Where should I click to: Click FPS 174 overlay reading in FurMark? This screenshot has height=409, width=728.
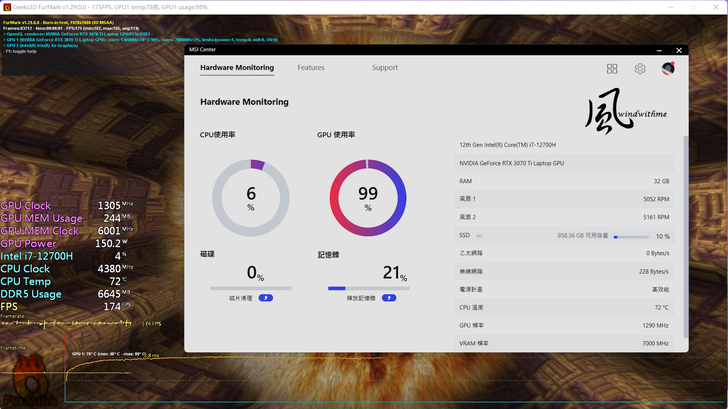click(x=66, y=306)
